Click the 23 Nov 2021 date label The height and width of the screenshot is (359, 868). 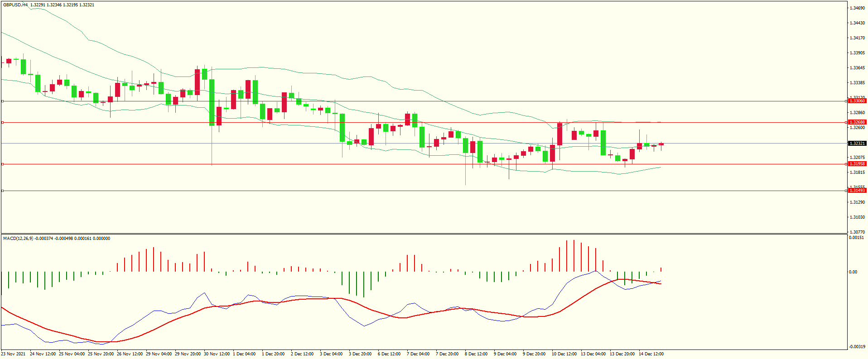click(x=13, y=354)
